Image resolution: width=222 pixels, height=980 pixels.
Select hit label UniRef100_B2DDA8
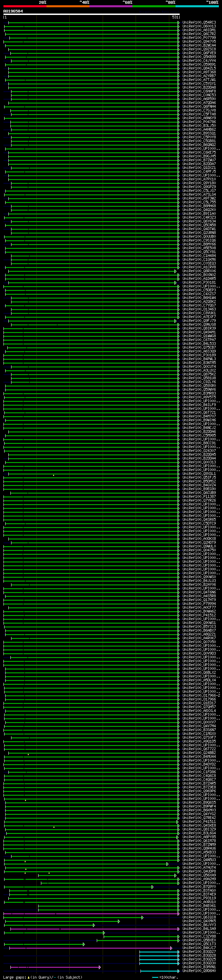(x=199, y=88)
